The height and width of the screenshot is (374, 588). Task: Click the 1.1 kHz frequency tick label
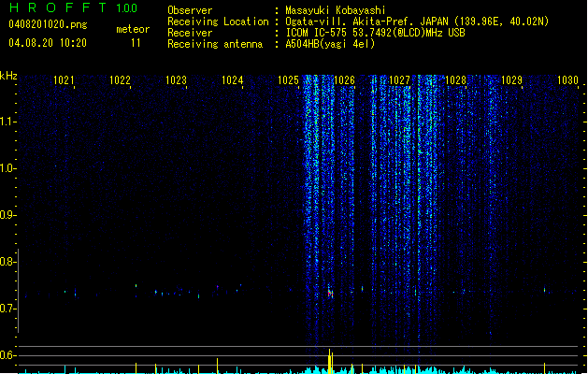(7, 122)
